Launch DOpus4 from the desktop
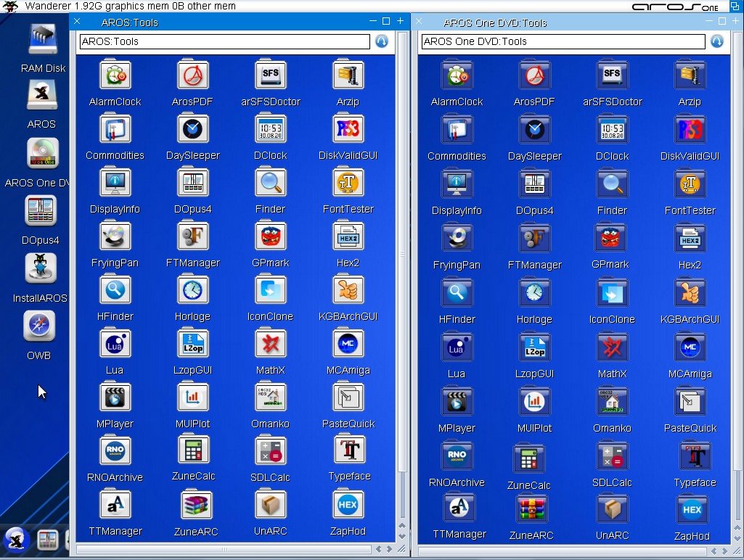Viewport: 744px width, 560px height. [41, 210]
